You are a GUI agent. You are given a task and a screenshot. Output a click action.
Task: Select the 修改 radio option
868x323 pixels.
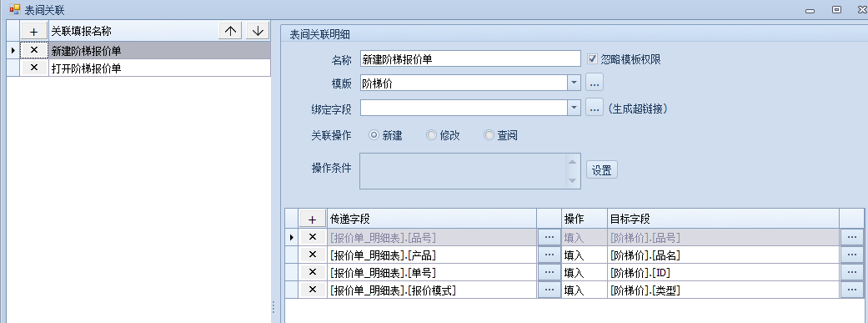point(431,135)
